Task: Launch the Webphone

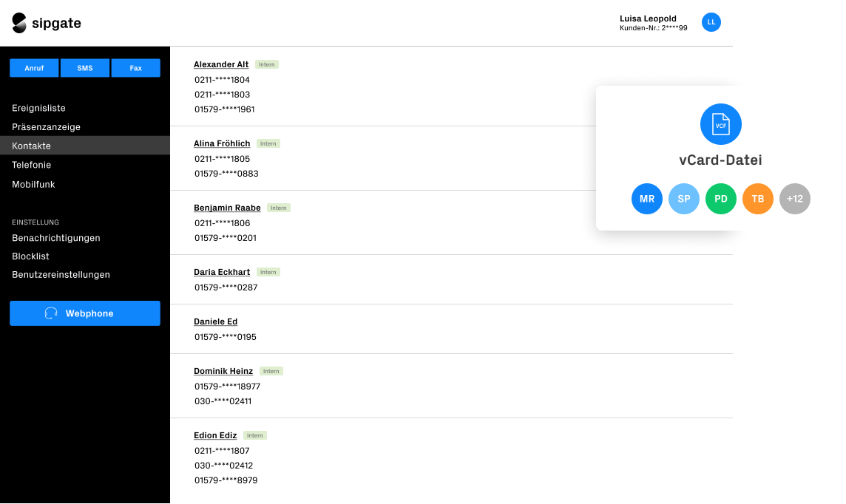Action: click(85, 313)
